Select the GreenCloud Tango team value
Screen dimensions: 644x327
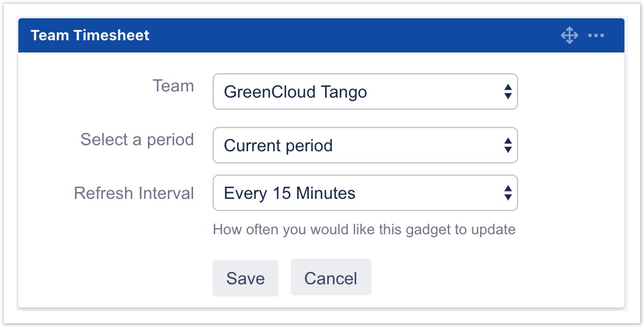tap(295, 92)
